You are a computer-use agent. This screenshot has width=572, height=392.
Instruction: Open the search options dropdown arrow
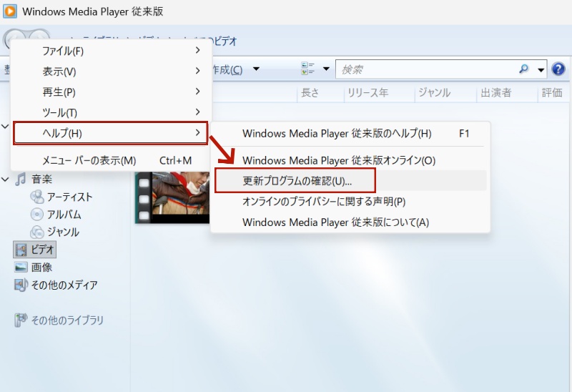[x=541, y=69]
